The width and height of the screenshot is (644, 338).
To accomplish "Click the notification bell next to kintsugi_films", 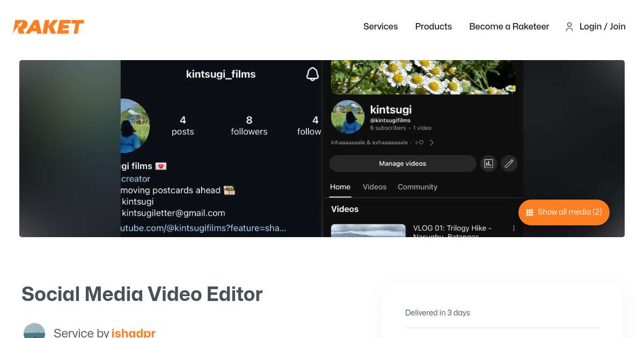I will point(312,74).
